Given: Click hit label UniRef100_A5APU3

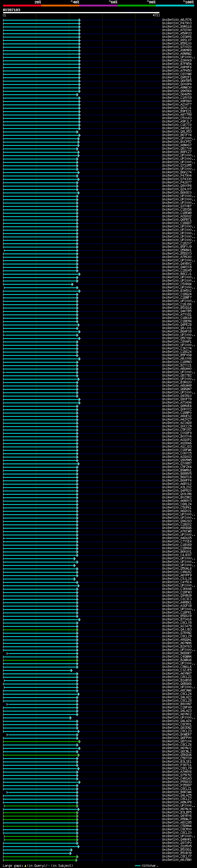Looking at the screenshot, I should pos(177,33).
